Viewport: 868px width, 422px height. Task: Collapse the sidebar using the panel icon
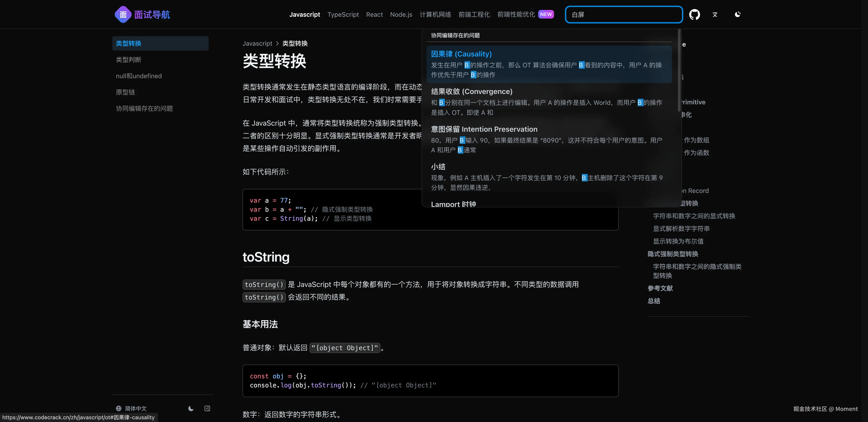click(207, 408)
